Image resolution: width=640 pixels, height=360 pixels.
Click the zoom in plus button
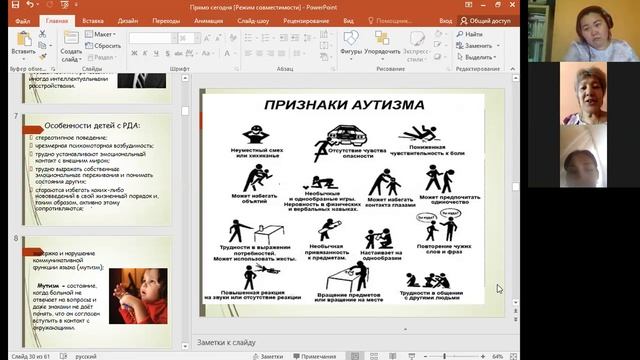483,356
